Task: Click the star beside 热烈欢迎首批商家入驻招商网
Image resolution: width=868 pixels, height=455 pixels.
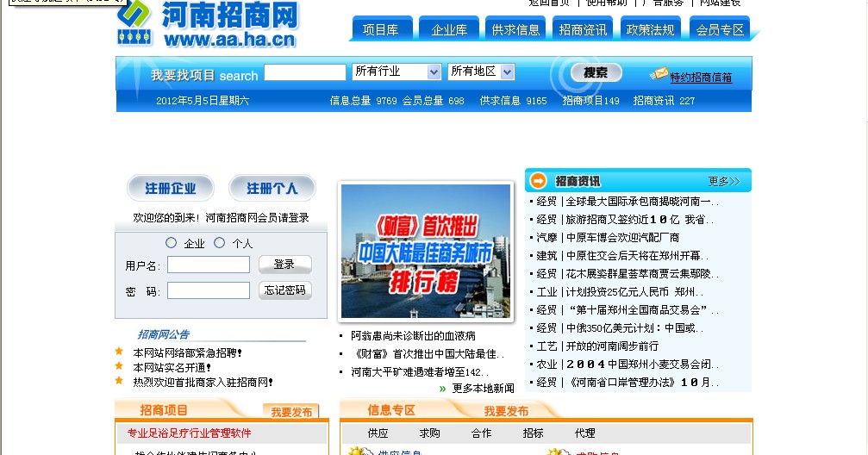Action: click(119, 381)
